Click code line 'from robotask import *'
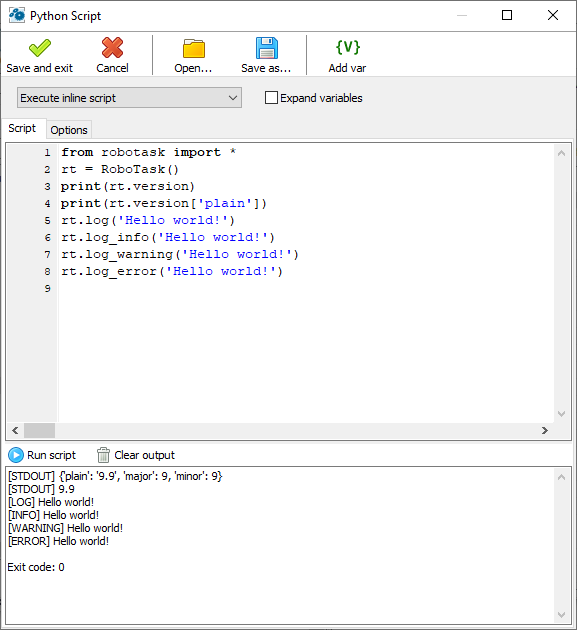 pos(149,152)
